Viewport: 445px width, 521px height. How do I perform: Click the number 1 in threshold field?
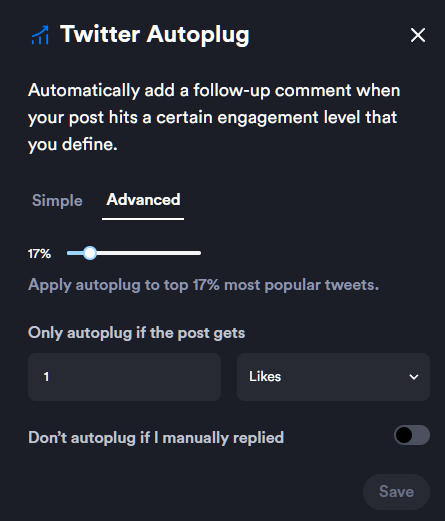(46, 377)
